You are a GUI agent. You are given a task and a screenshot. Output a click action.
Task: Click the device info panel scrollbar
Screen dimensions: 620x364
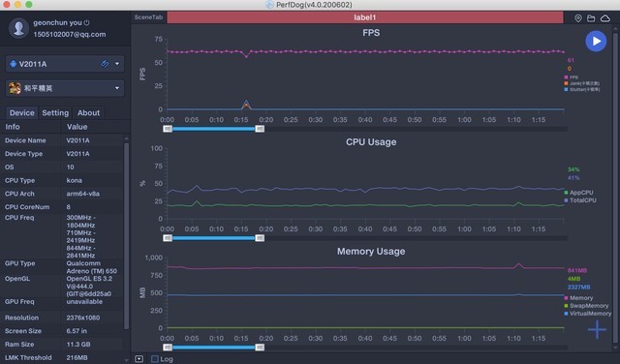(x=127, y=235)
